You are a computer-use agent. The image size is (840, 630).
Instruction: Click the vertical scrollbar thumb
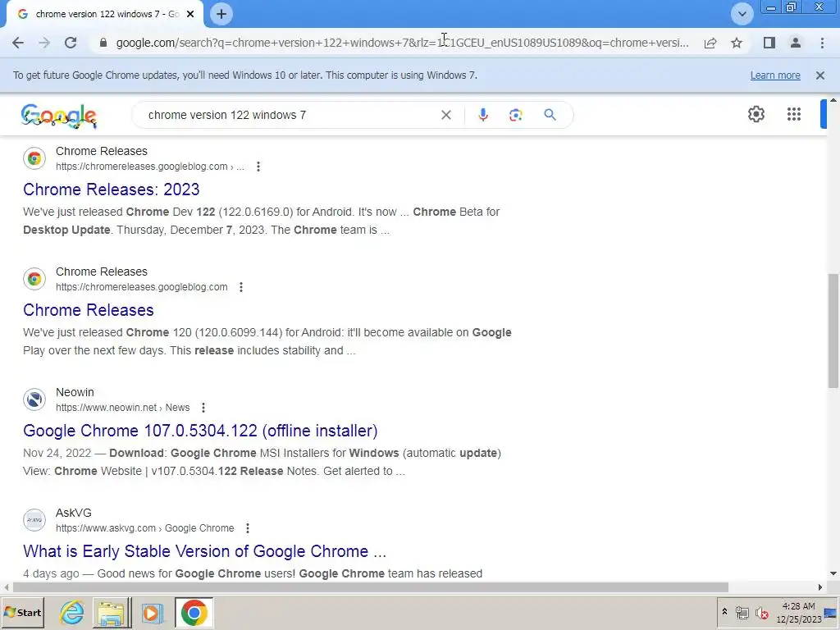coord(833,331)
